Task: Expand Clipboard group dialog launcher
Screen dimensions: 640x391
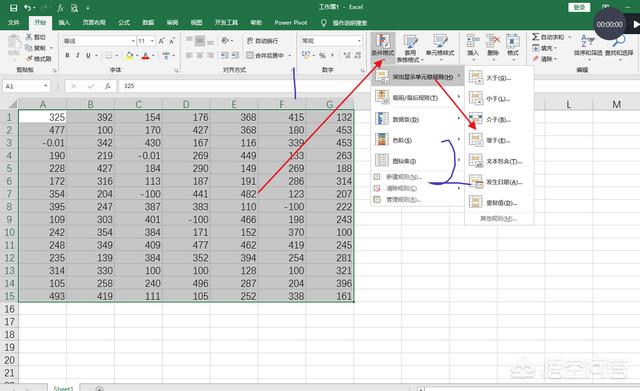Action: [x=54, y=71]
